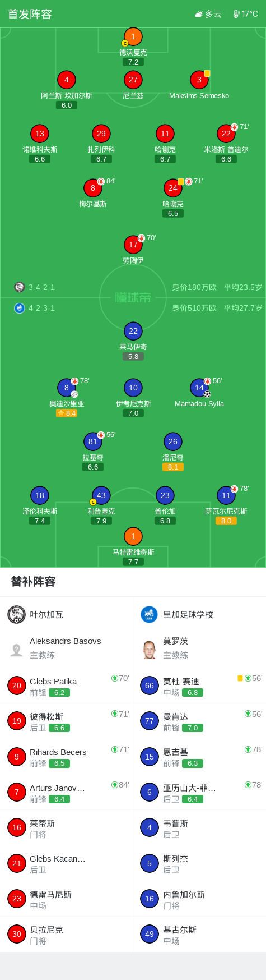Tap 奥迪沙里亚 star rating 8.4 badge
The width and height of the screenshot is (266, 980).
tap(67, 413)
